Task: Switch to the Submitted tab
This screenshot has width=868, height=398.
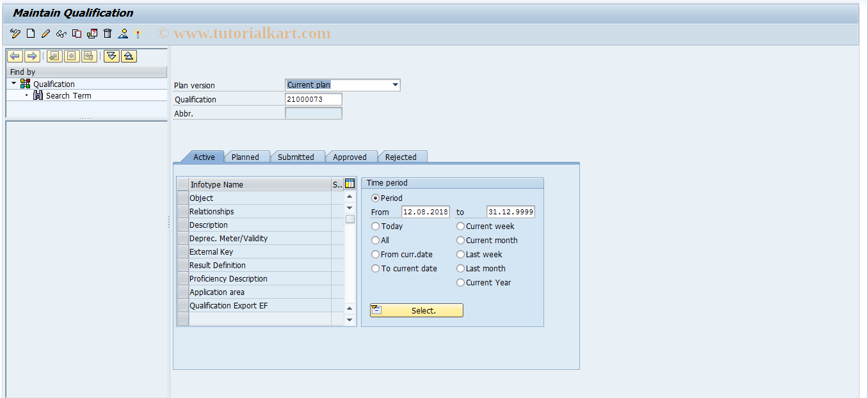Action: [296, 157]
